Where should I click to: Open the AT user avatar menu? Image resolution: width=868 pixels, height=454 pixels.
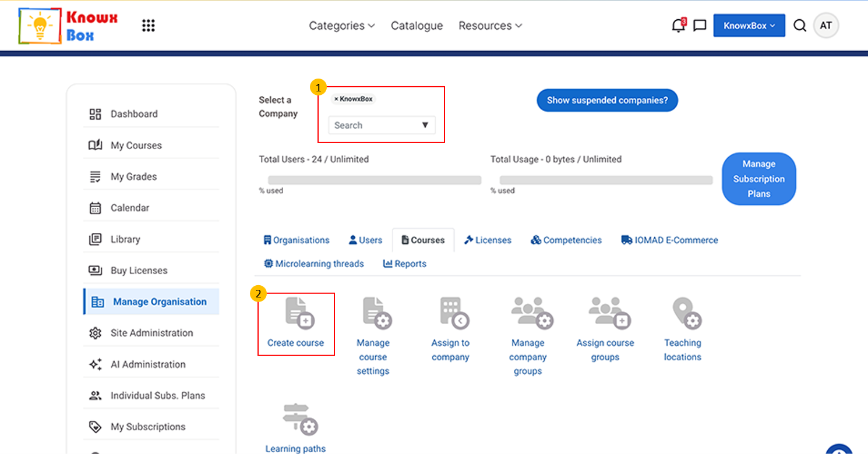(x=825, y=26)
